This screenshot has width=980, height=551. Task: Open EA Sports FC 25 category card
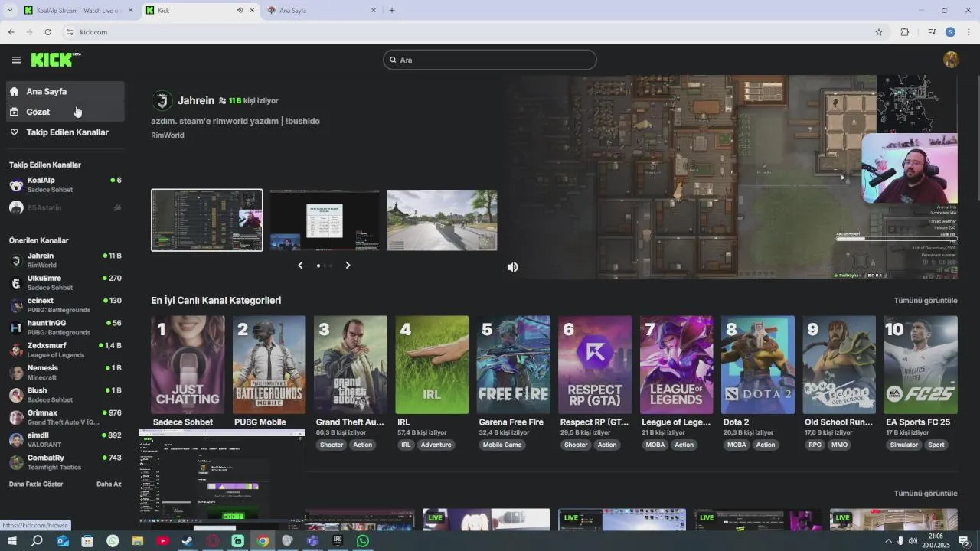click(920, 365)
